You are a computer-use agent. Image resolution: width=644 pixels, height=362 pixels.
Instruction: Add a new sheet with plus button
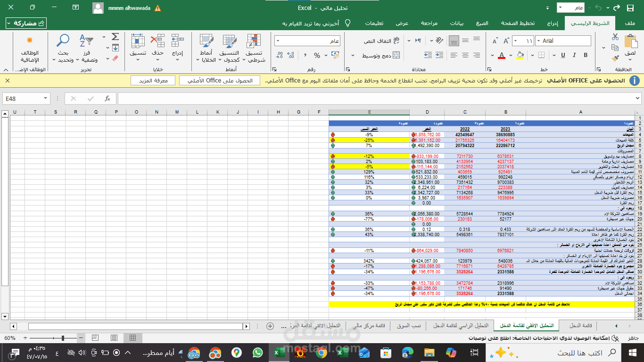point(270,326)
